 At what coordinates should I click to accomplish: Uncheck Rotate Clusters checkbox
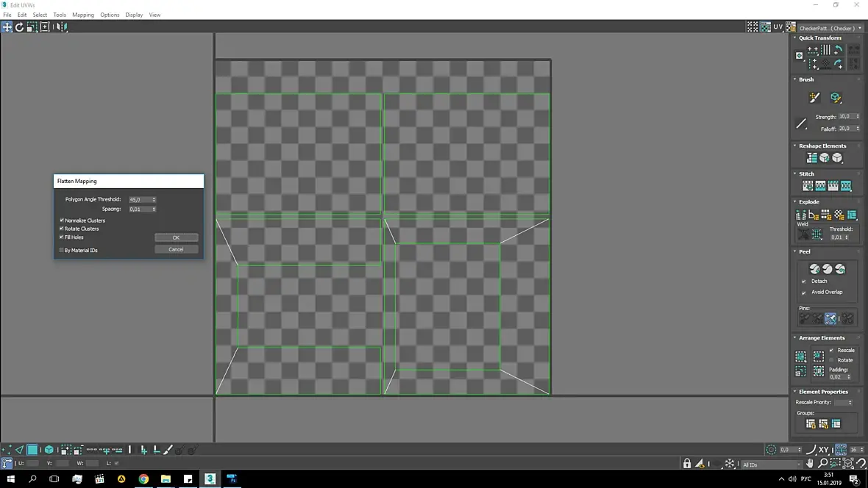tap(62, 229)
